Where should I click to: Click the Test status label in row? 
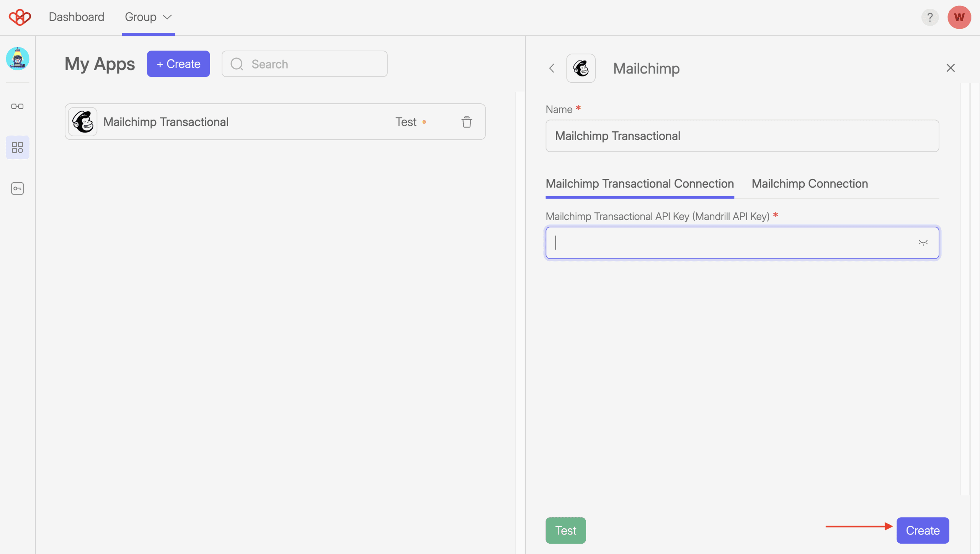tap(406, 122)
